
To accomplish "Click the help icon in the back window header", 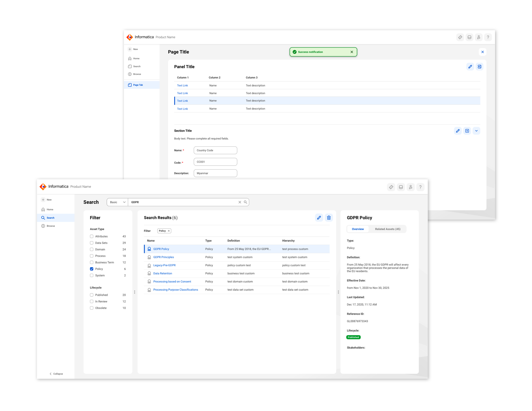I will coord(488,37).
